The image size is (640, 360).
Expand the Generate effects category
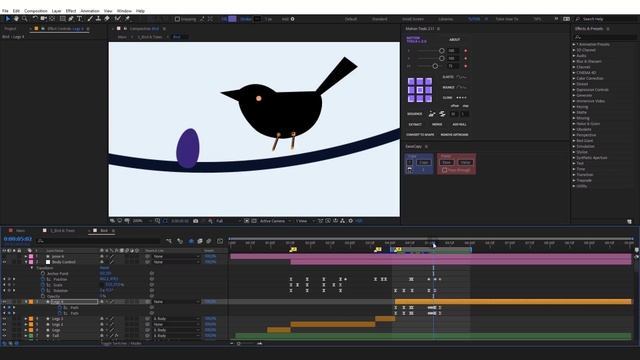[574, 95]
